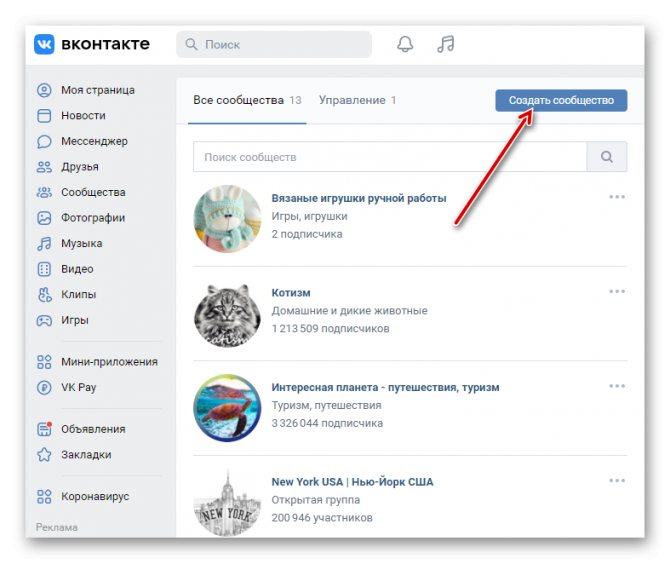Click the knitted bunny community avatar
The width and height of the screenshot is (670, 564).
point(227,219)
